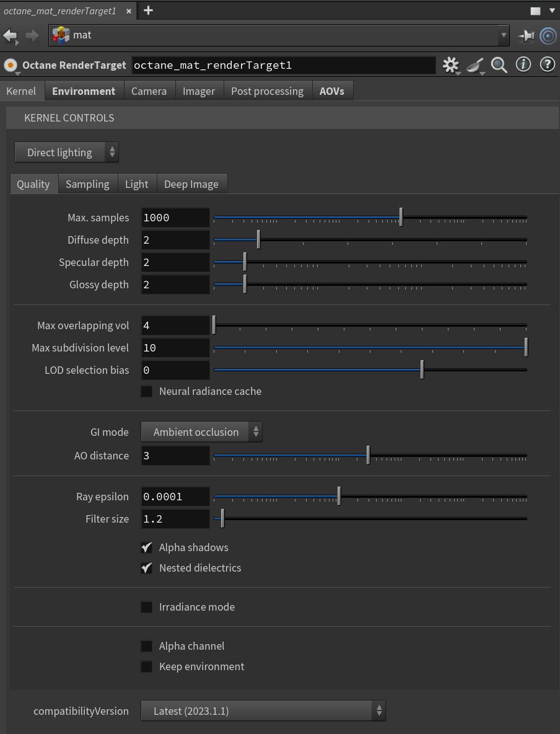The image size is (560, 734).
Task: Open the node info icon
Action: tap(523, 64)
